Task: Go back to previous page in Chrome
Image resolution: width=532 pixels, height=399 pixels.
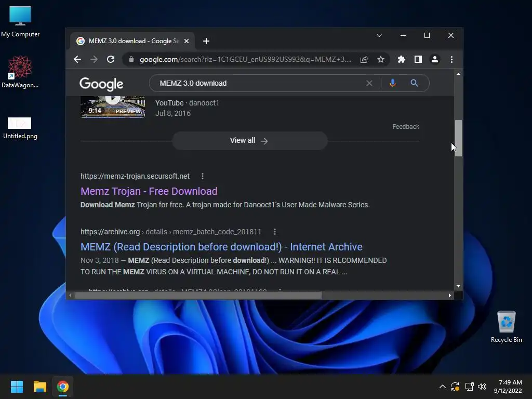Action: 77,59
